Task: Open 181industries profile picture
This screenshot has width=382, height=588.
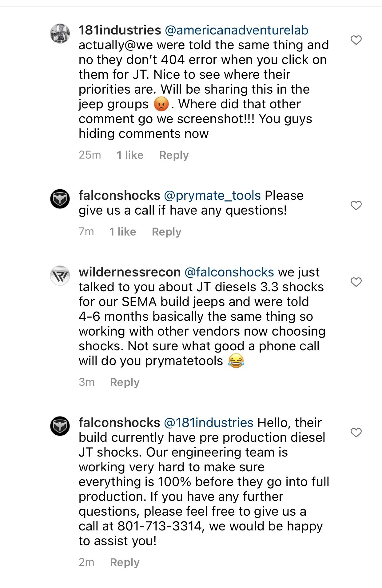Action: [60, 34]
